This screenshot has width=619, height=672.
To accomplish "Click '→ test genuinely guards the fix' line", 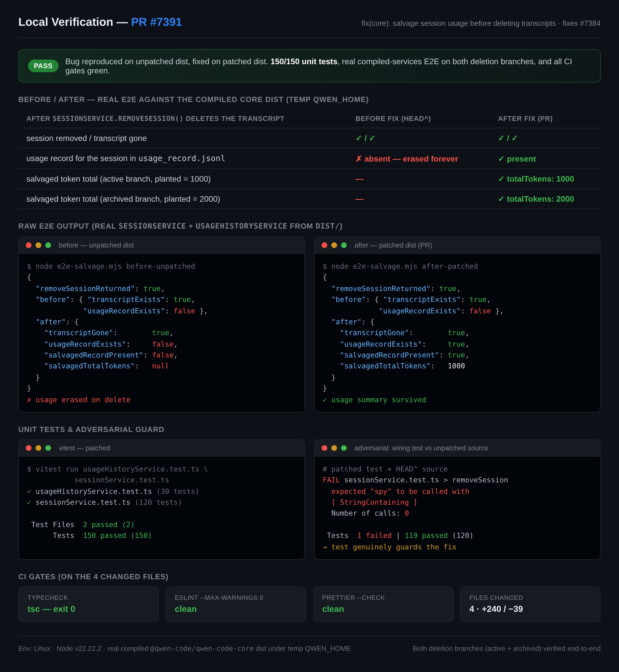I will 389,547.
